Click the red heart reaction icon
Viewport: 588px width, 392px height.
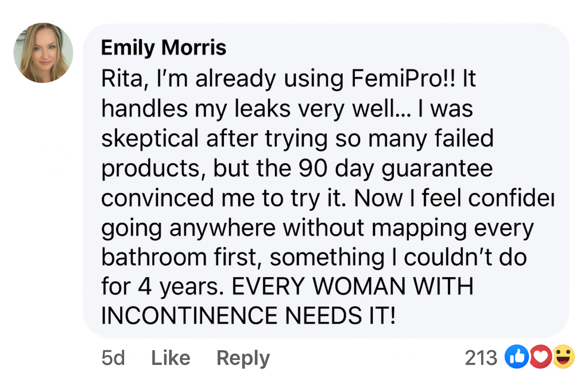539,358
